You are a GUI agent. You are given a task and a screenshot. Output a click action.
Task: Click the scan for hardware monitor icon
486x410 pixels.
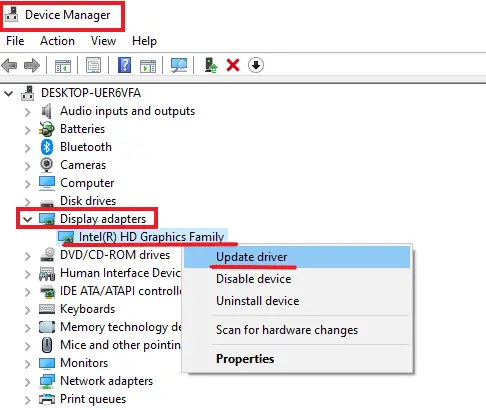[x=179, y=65]
